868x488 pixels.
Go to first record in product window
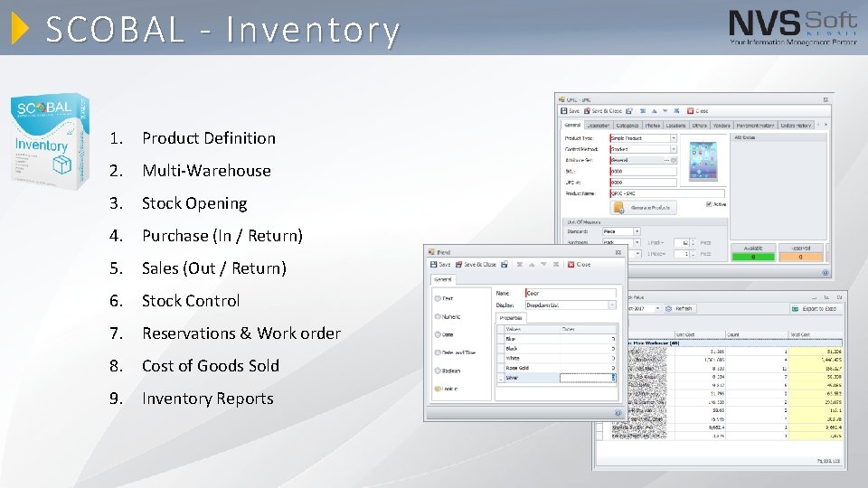tap(643, 111)
